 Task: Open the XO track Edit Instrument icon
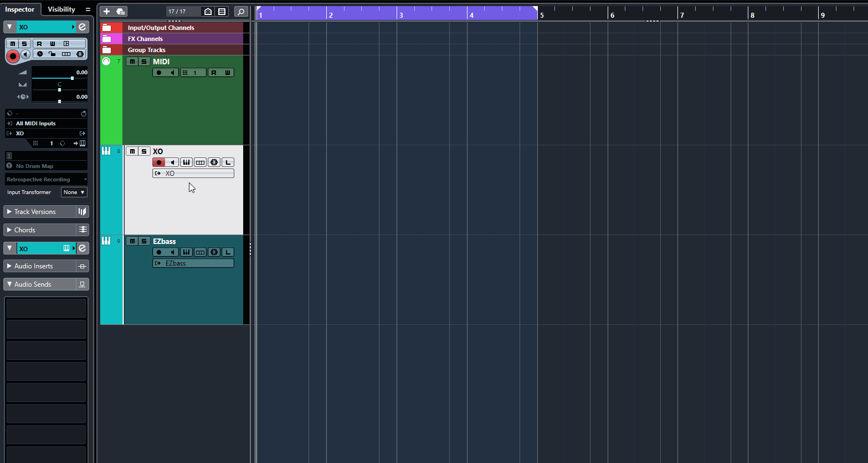tap(186, 162)
